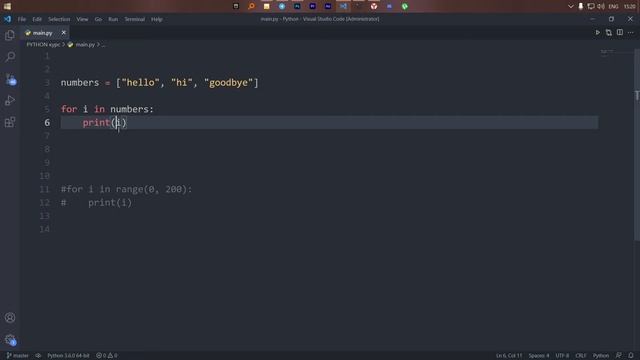Open the Premiere Pro taskbar icon

tap(313, 6)
